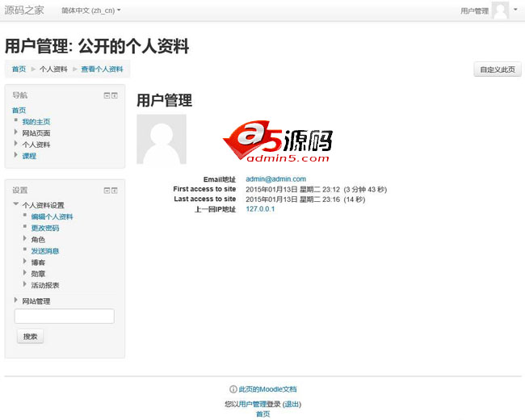Collapse the 个人资料设置 settings node
The height and width of the screenshot is (420, 525).
click(15, 204)
